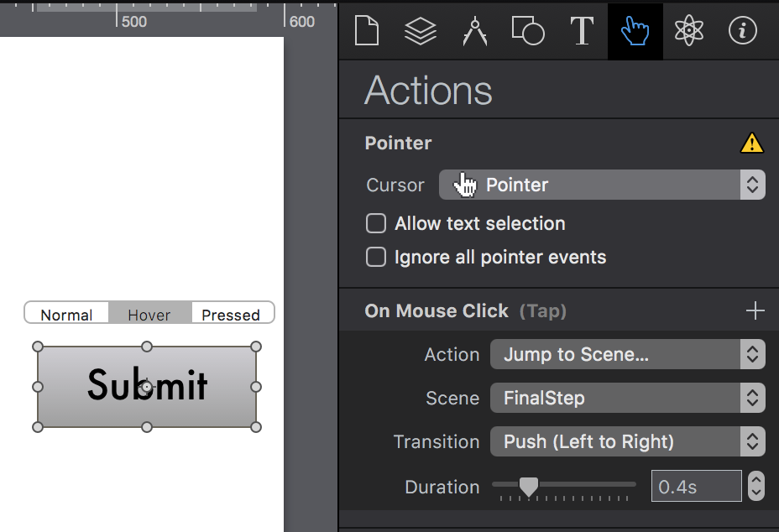This screenshot has height=532, width=779.
Task: Switch to the Pressed button state tab
Action: pyautogui.click(x=231, y=315)
